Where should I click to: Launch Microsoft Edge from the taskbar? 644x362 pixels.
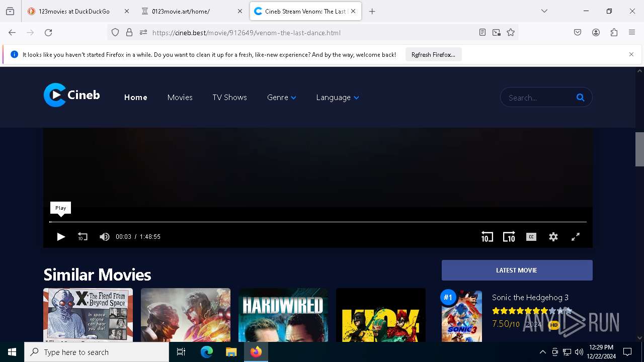coord(207,352)
